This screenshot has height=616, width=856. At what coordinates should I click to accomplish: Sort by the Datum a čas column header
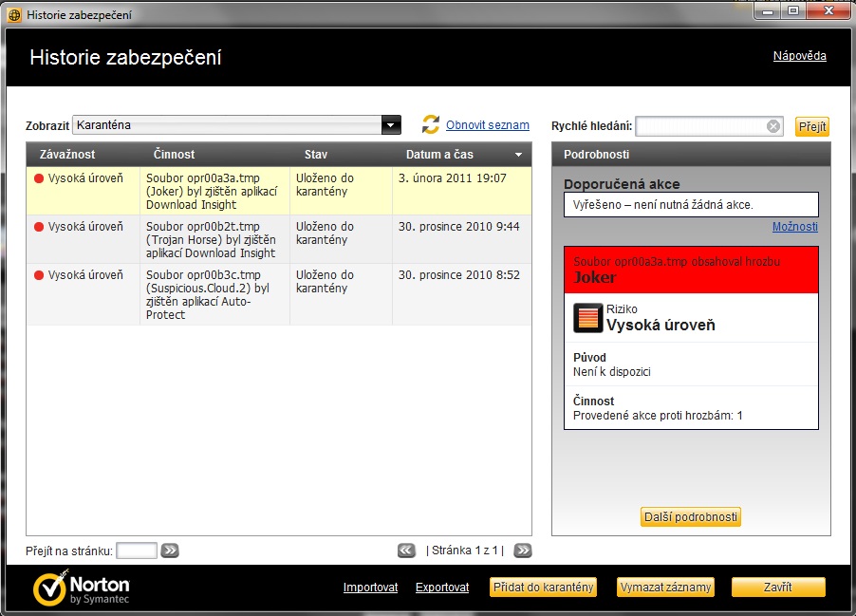tap(439, 155)
